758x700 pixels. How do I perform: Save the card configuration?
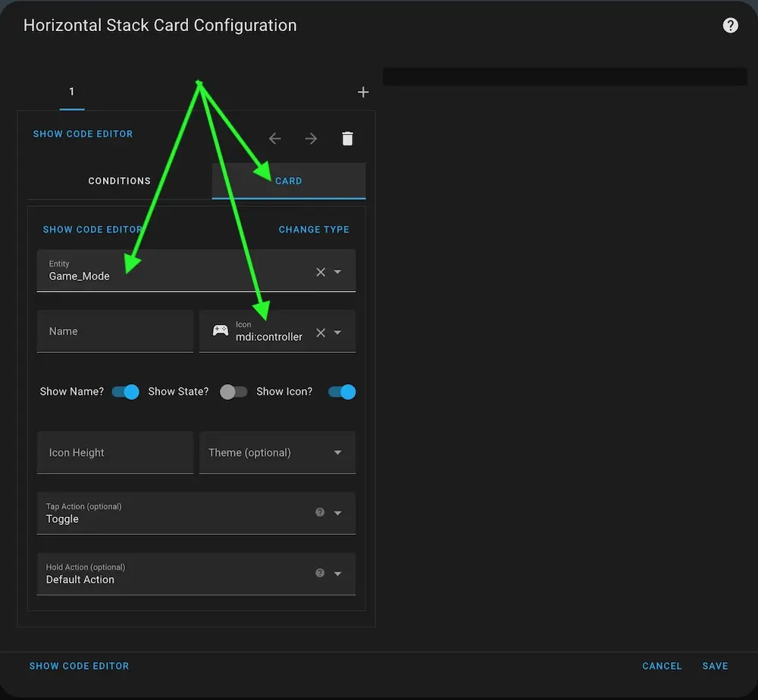pyautogui.click(x=715, y=666)
